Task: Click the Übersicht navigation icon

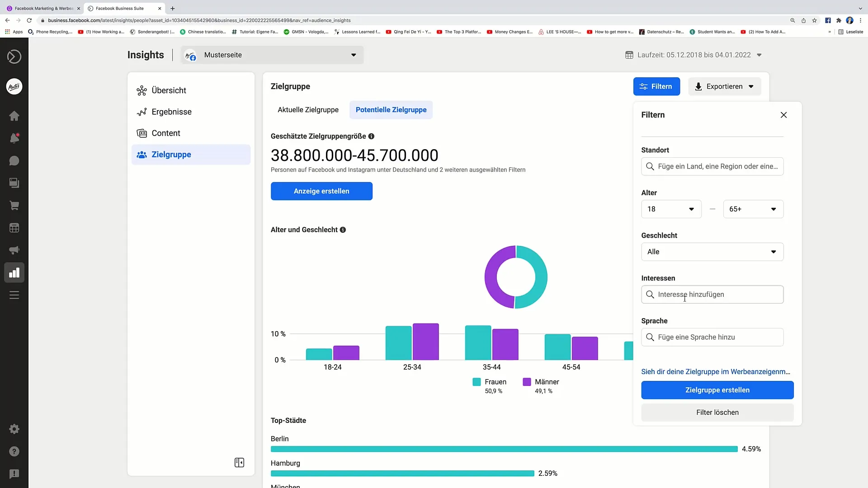Action: (142, 90)
